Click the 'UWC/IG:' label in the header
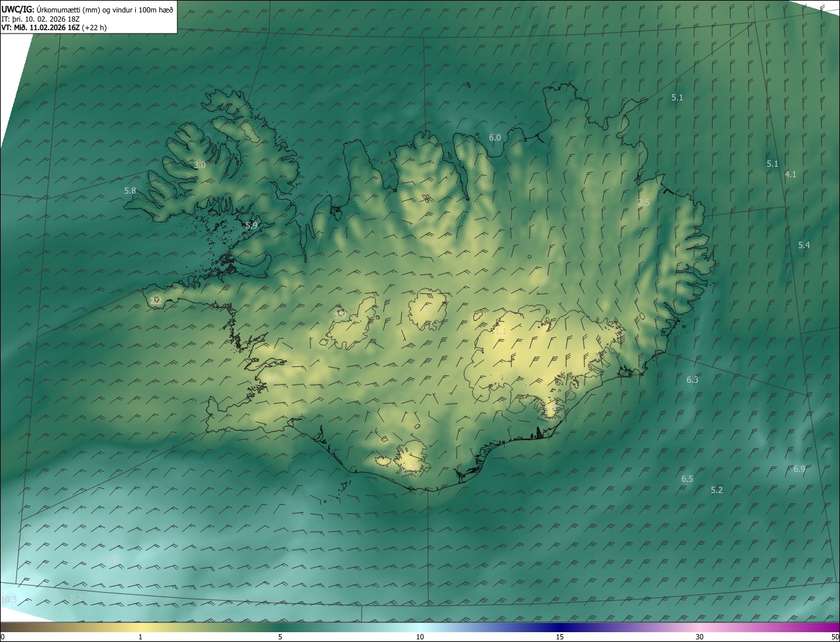Image resolution: width=840 pixels, height=642 pixels. pos(18,9)
